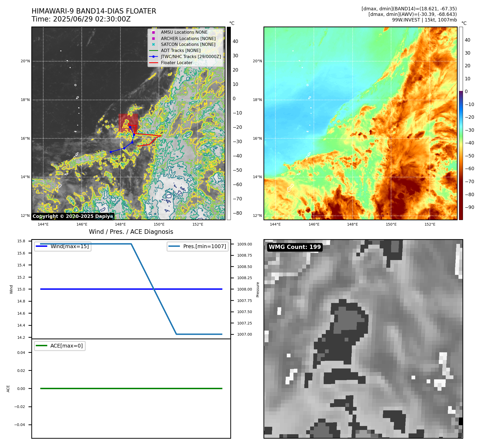This screenshot has width=481, height=448.
Task: Click the BAND14 dmax, dmin readout line
Action: click(x=409, y=9)
